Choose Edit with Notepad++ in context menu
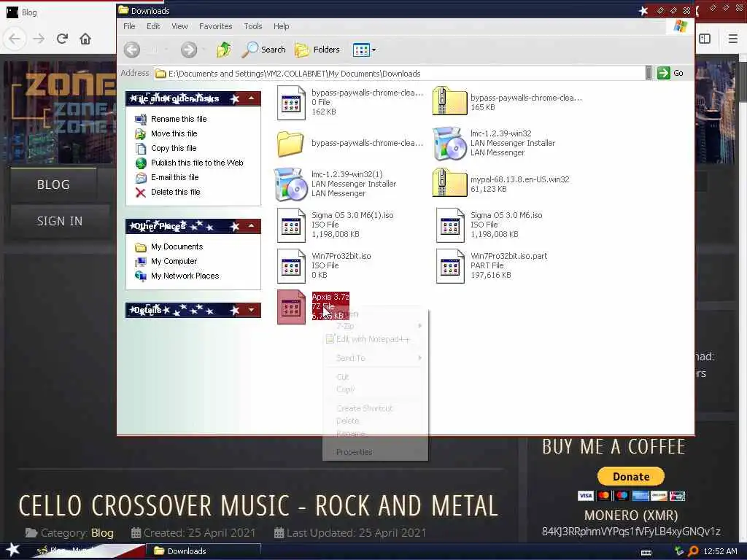The height and width of the screenshot is (560, 747). click(x=375, y=339)
